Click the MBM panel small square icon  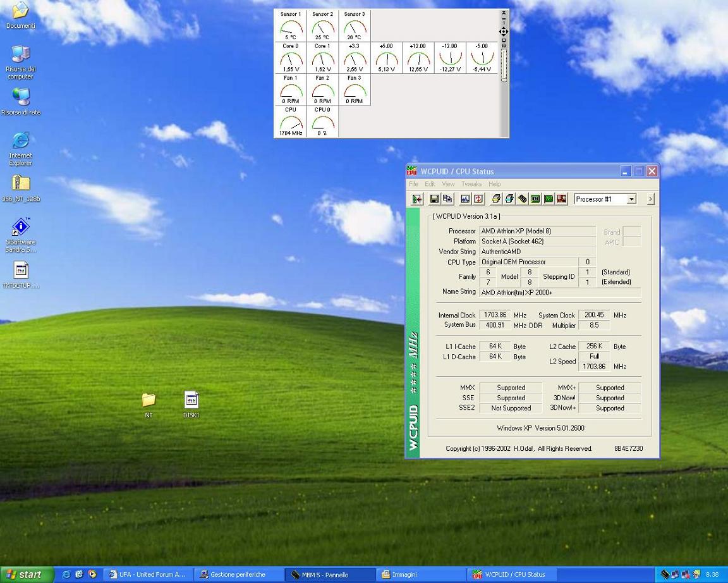(x=504, y=40)
